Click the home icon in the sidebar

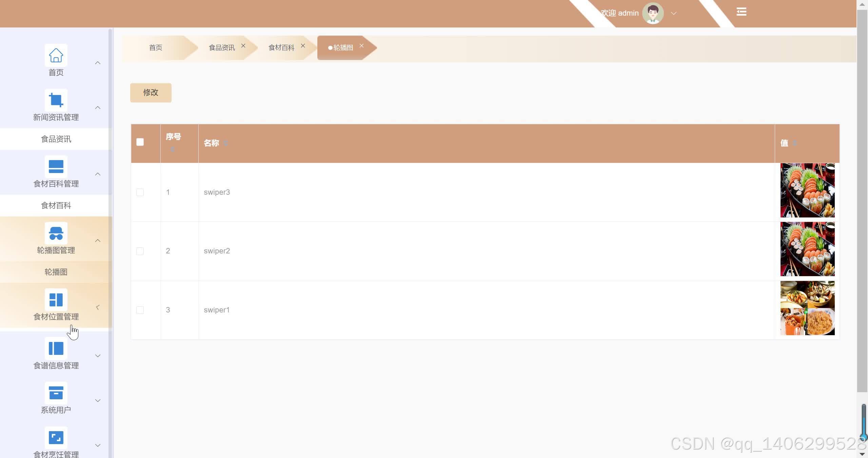click(56, 55)
